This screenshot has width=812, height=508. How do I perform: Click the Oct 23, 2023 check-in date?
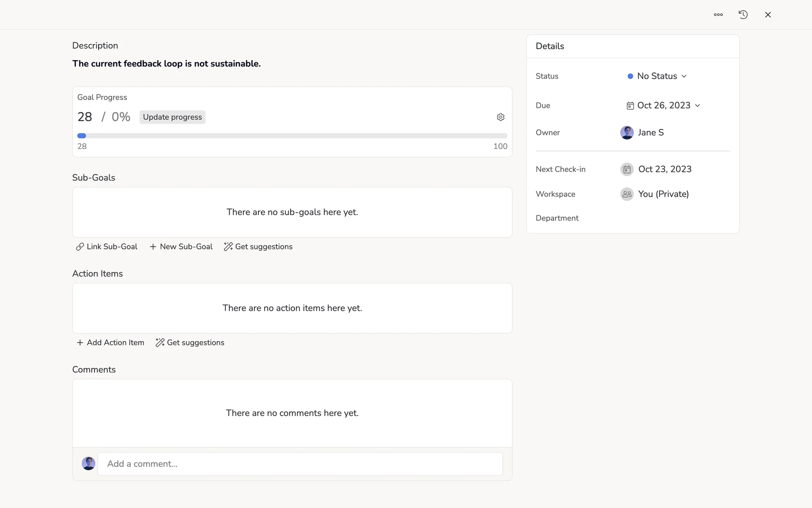tap(665, 169)
